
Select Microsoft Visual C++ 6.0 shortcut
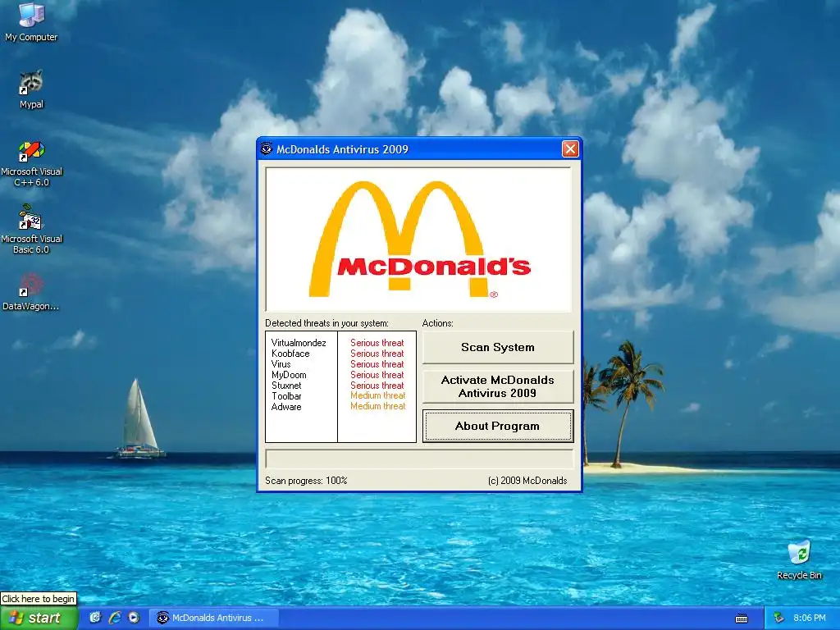point(31,163)
